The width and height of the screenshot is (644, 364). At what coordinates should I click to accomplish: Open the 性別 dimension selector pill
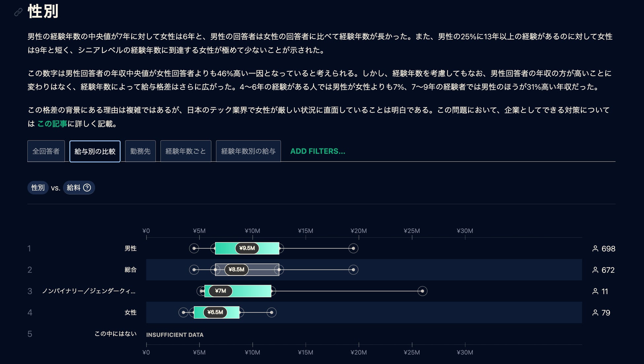[x=38, y=188]
